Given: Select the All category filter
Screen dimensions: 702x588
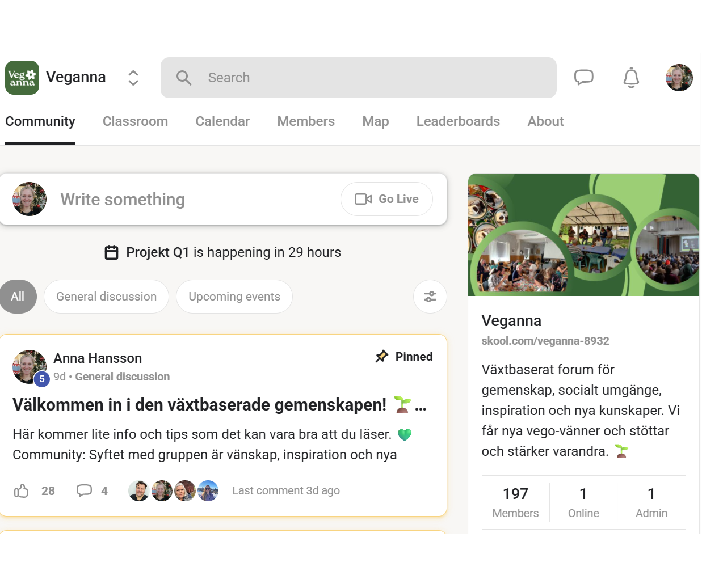Looking at the screenshot, I should tap(18, 297).
